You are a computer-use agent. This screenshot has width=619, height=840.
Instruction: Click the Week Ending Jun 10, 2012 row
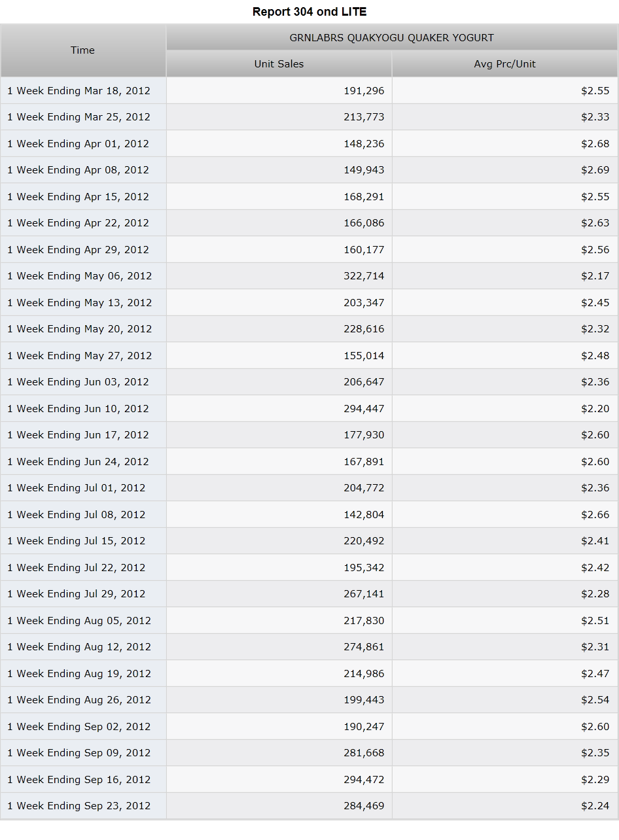(309, 409)
